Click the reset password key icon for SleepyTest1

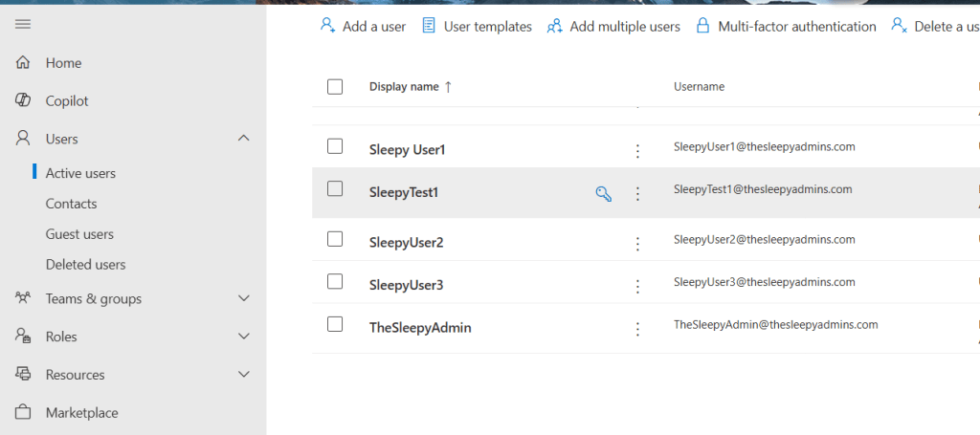coord(603,194)
